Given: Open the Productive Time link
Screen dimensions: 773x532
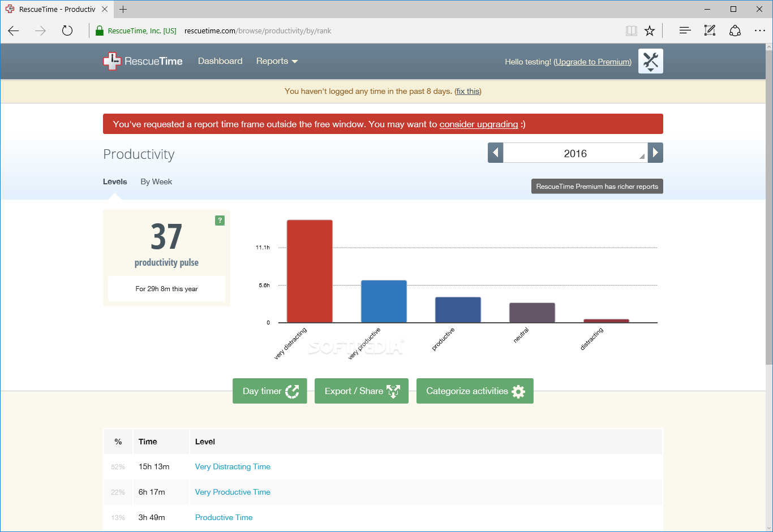Looking at the screenshot, I should click(x=224, y=517).
